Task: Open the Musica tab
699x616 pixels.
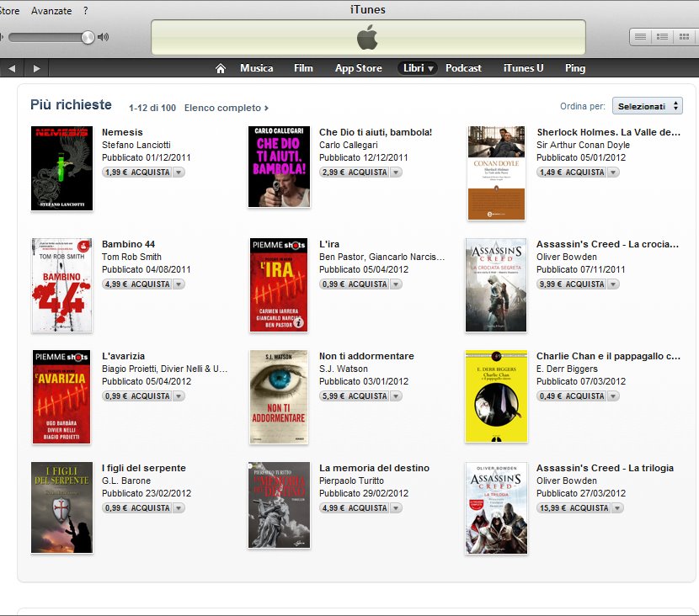Action: tap(256, 68)
